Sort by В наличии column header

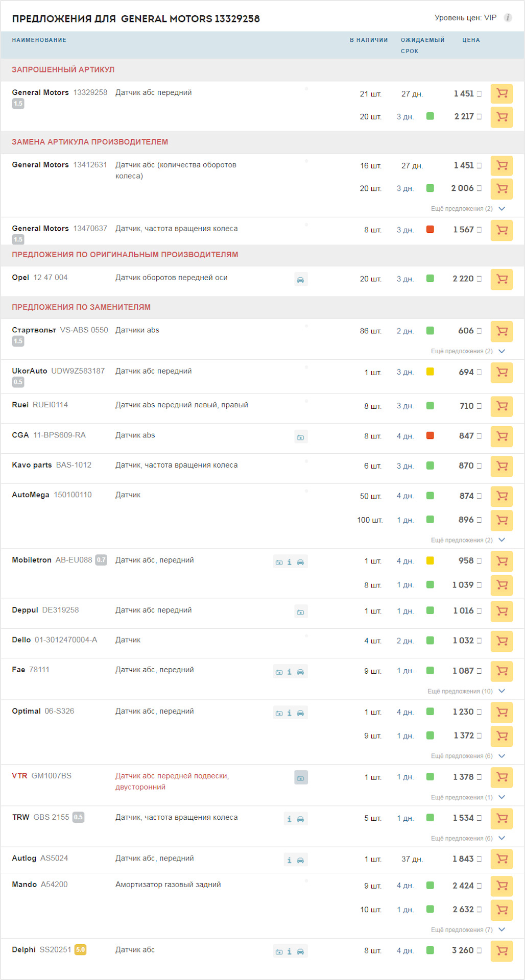[x=369, y=40]
